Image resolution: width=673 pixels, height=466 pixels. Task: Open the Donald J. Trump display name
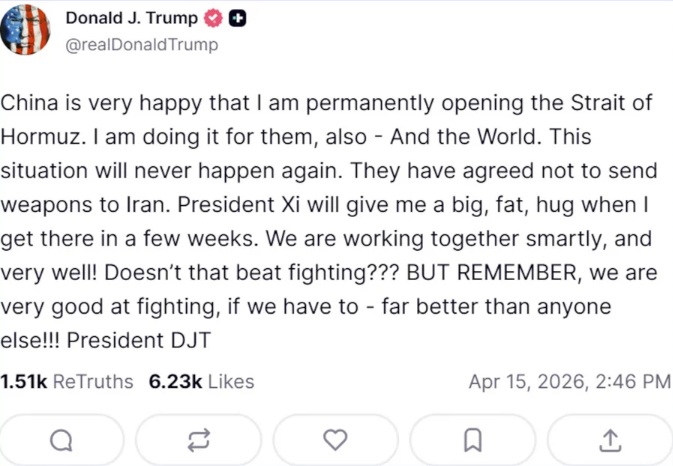pyautogui.click(x=132, y=18)
